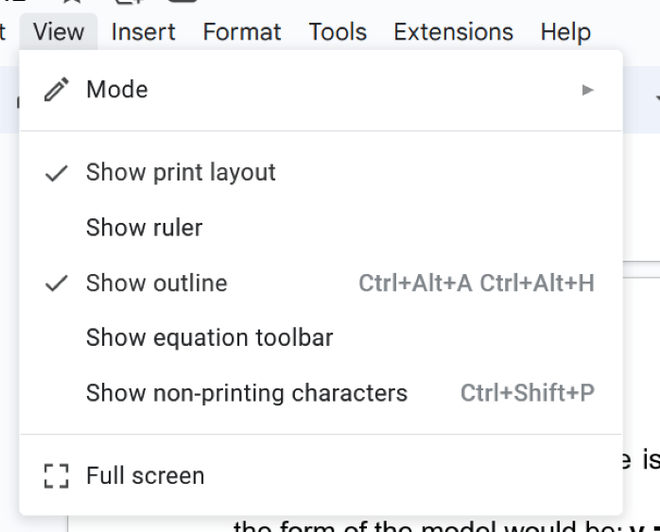Click the document text below the menu
The width and height of the screenshot is (660, 532).
420,524
